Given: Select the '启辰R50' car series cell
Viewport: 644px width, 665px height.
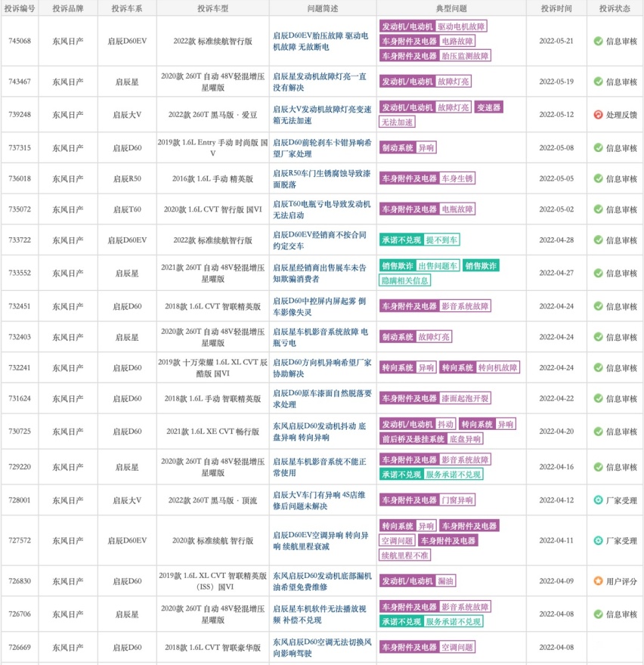Looking at the screenshot, I should (x=127, y=179).
